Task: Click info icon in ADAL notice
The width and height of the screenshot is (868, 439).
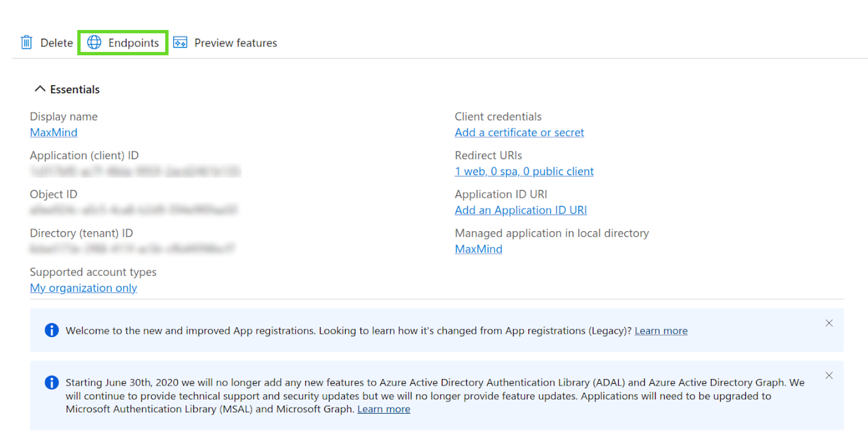Action: [52, 382]
